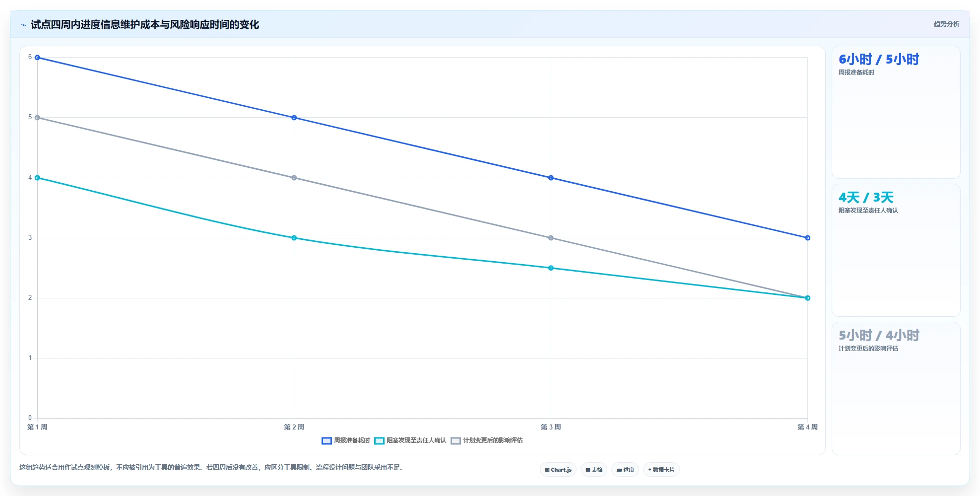Select the blue data point at week 4, value 3
This screenshot has height=496, width=980.
point(808,238)
